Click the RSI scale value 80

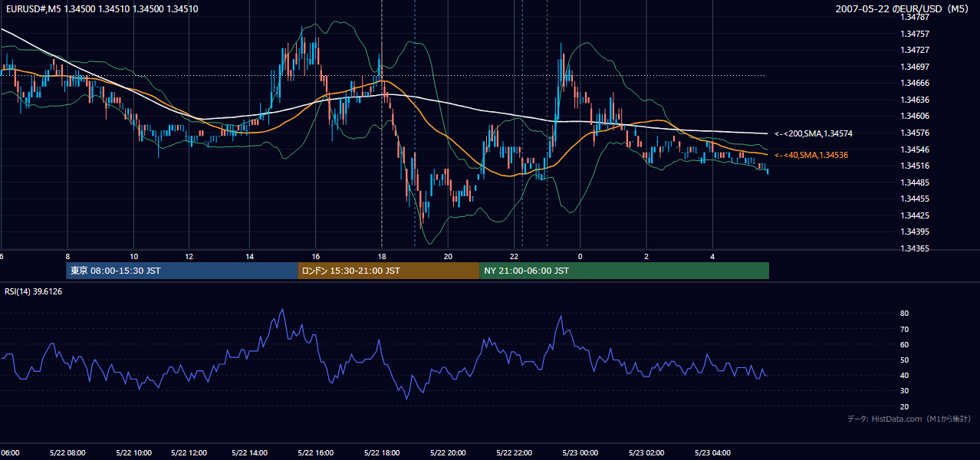pos(905,314)
